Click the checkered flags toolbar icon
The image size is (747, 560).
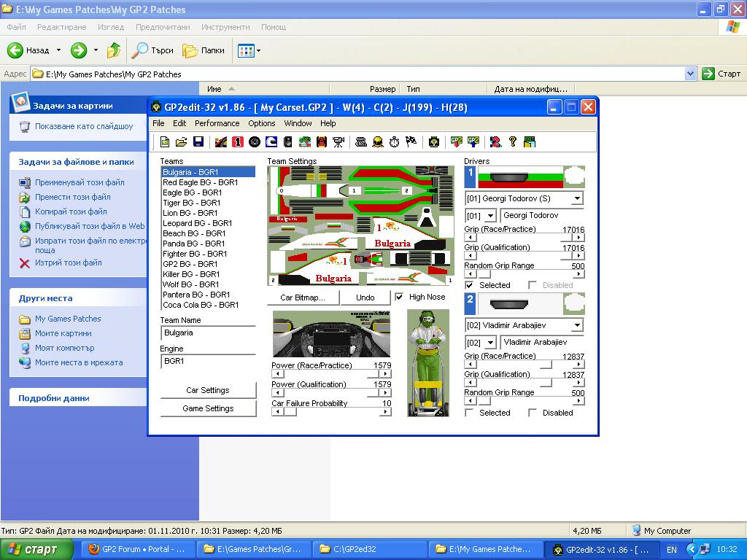point(411,141)
